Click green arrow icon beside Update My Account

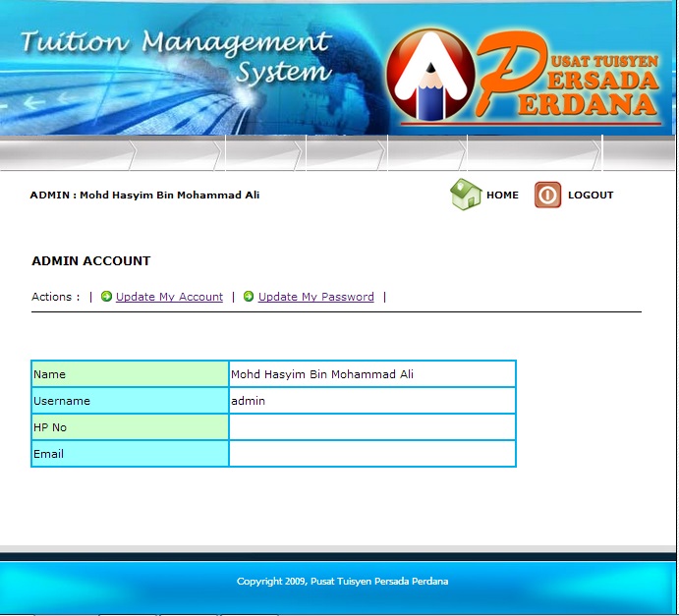tap(107, 297)
